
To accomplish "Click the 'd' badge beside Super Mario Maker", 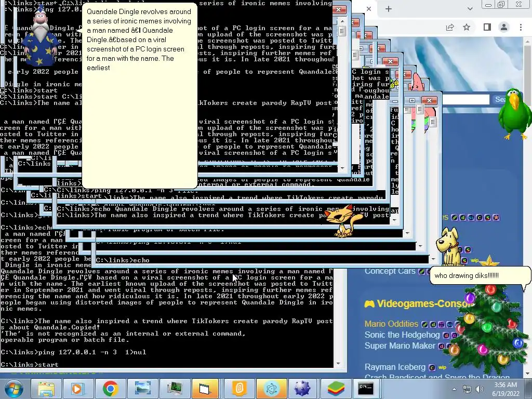I will click(442, 347).
